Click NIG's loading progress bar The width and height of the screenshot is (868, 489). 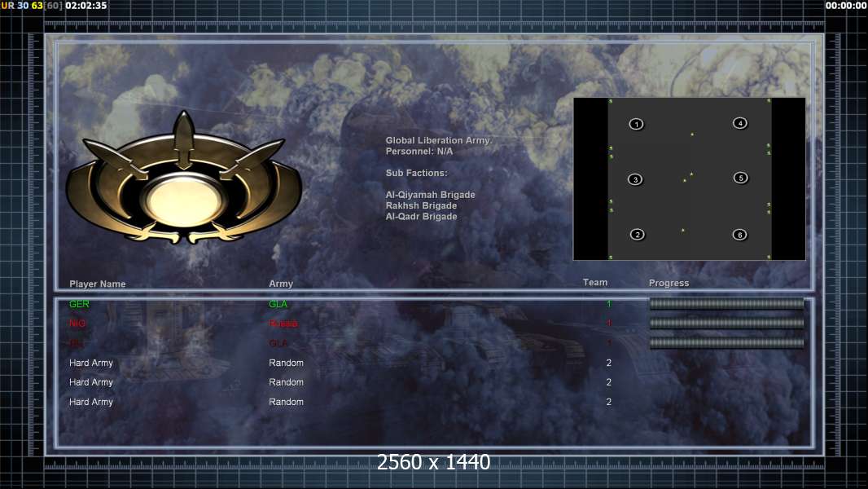(726, 323)
